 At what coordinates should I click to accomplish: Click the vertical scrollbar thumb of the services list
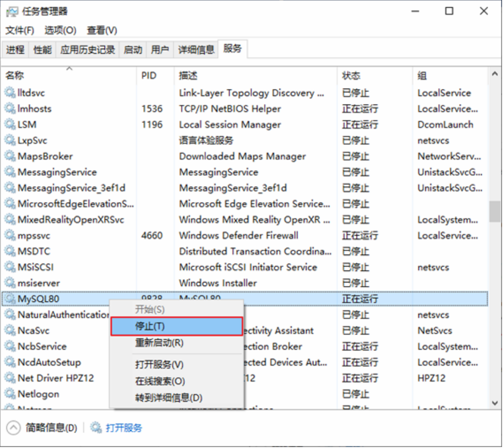click(494, 211)
